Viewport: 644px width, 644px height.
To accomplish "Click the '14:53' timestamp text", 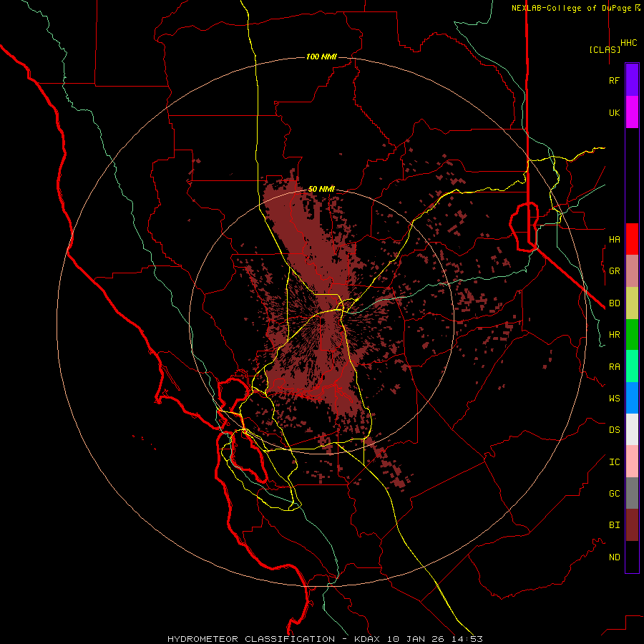I will [468, 639].
